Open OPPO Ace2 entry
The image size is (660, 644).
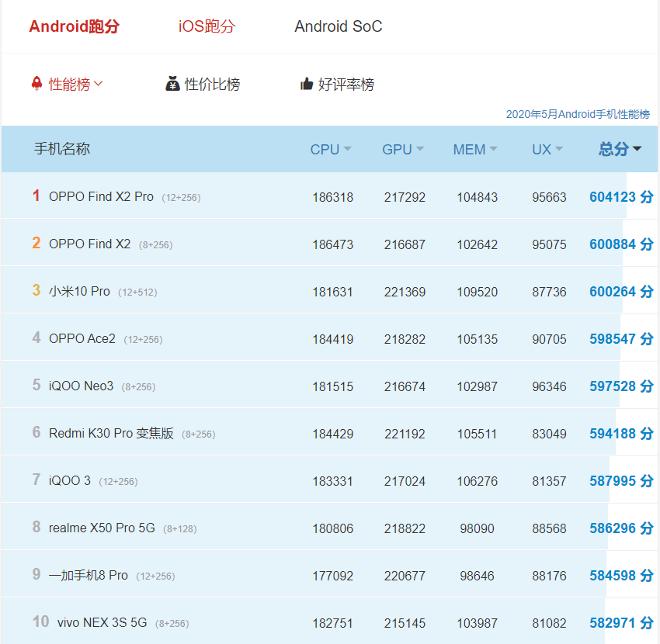(x=82, y=338)
